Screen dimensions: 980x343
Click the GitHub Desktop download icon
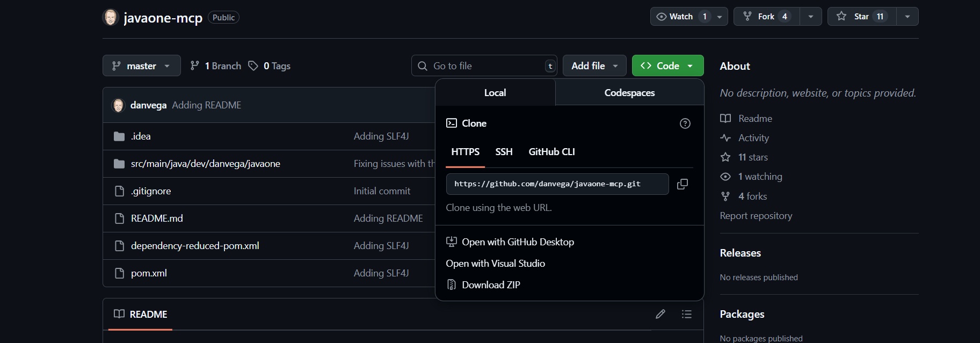click(452, 242)
